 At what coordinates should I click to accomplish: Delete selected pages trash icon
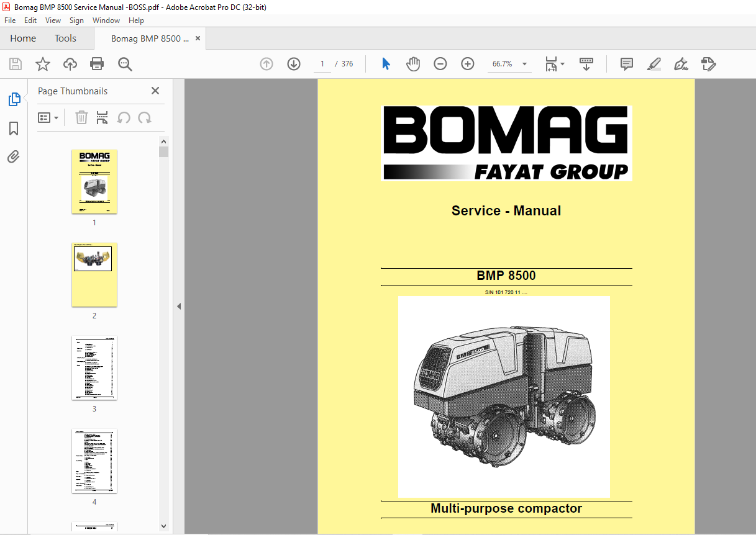tap(81, 117)
